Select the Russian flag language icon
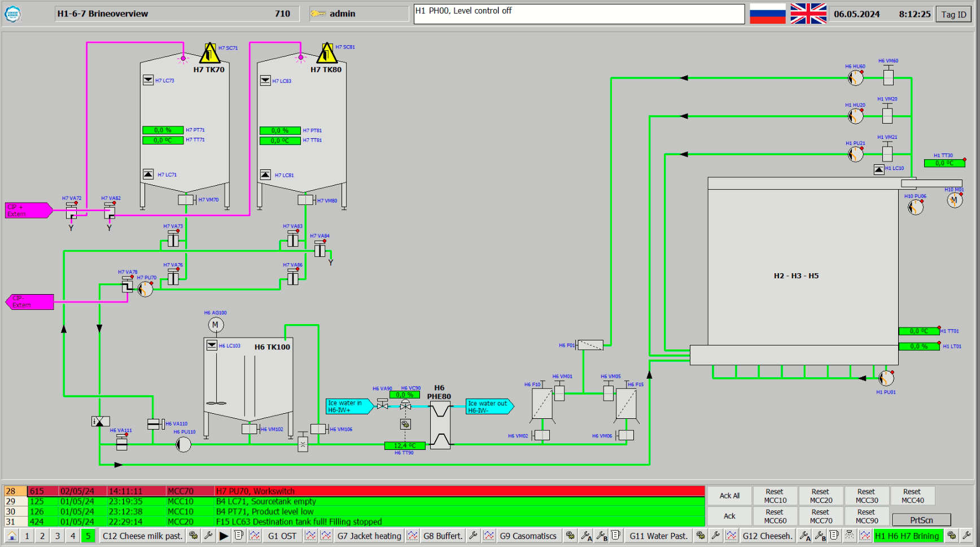980x547 pixels. point(767,14)
